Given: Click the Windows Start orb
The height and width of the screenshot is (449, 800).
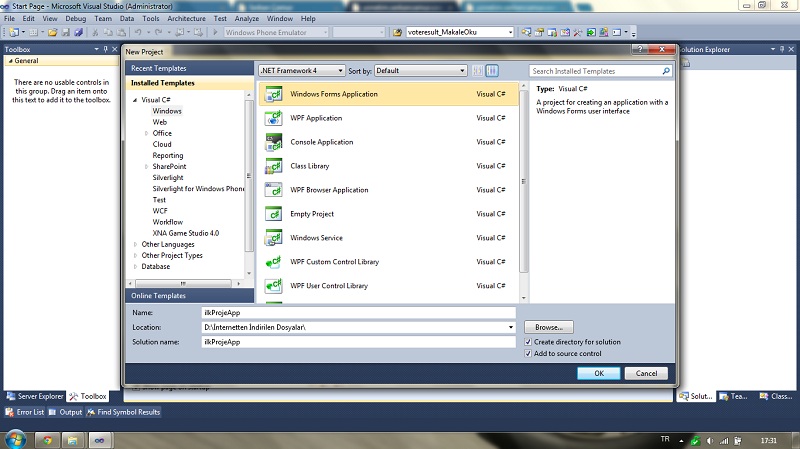Looking at the screenshot, I should 15,439.
